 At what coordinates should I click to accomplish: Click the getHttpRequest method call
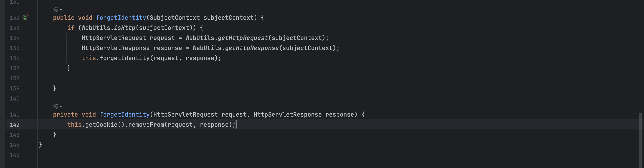[242, 38]
